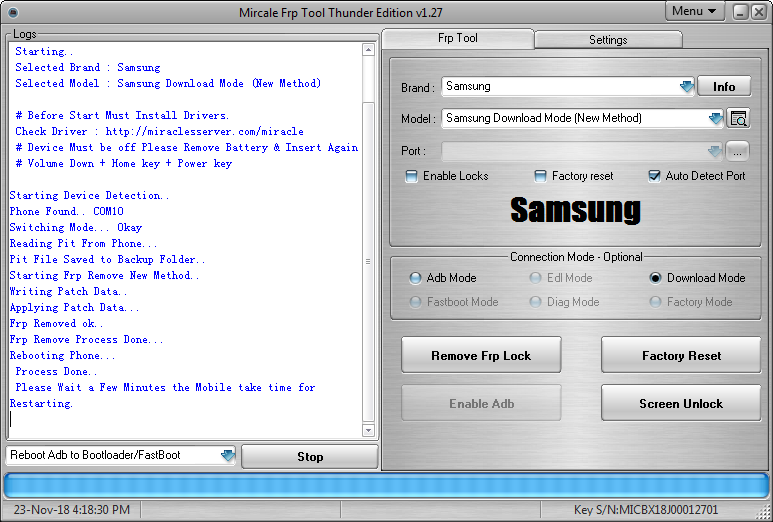Click the blue progress bar
Image resolution: width=773 pixels, height=522 pixels.
click(x=386, y=485)
